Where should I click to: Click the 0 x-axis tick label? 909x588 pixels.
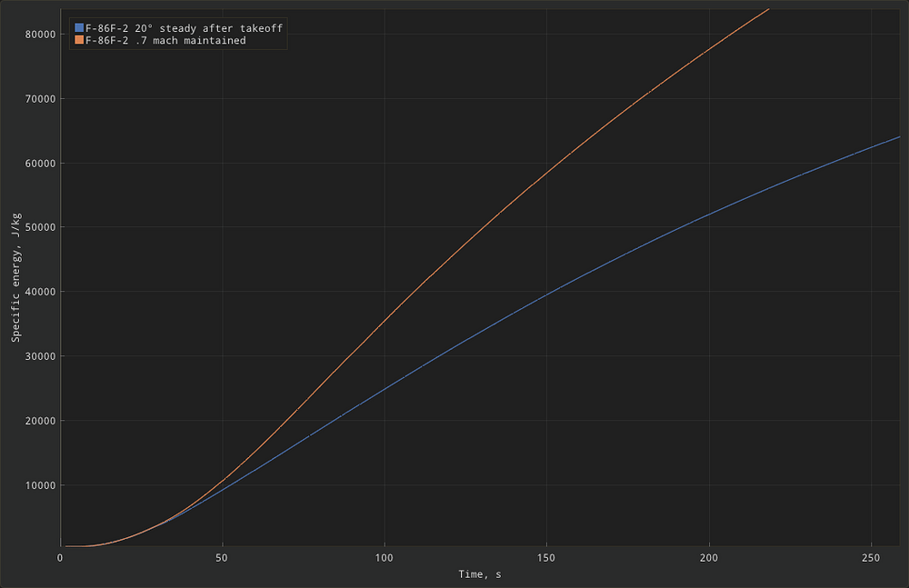60,558
